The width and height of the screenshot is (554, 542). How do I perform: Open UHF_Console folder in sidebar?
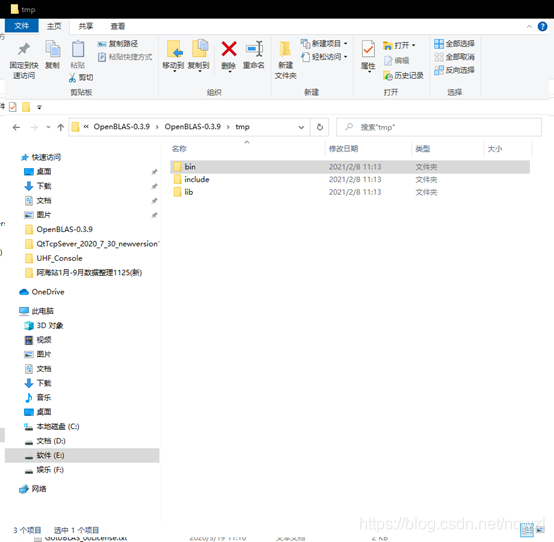[59, 258]
